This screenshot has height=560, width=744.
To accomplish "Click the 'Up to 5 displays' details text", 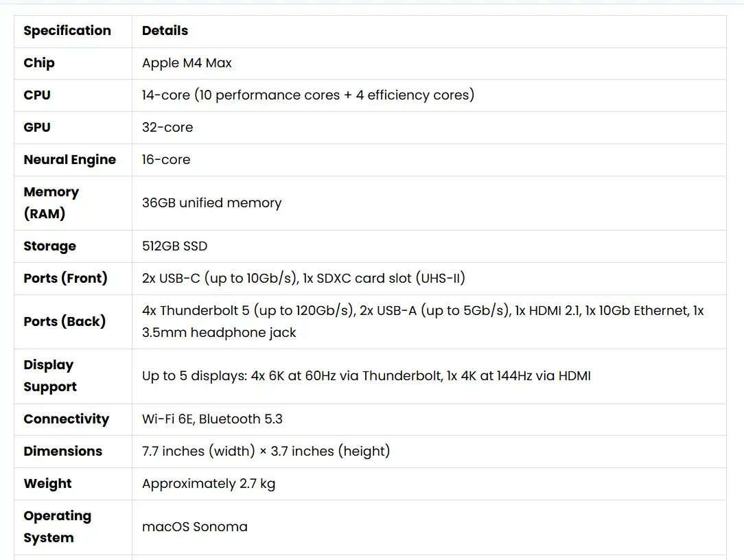I will coord(366,376).
